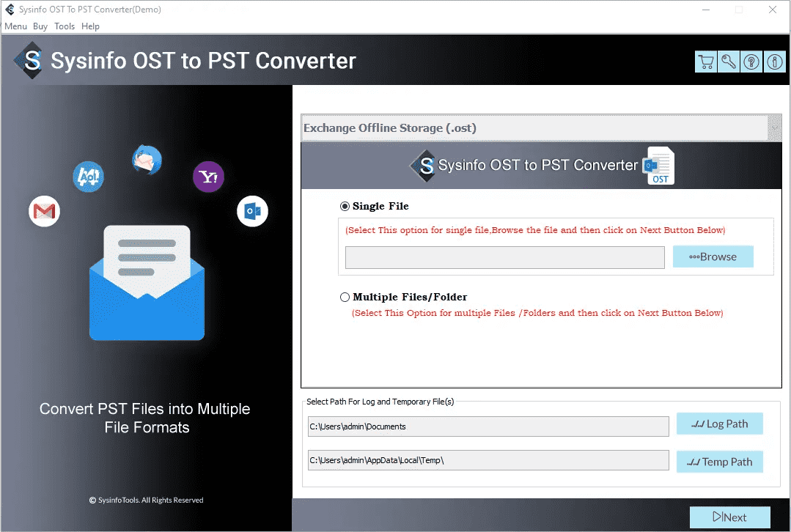
Task: Click the red multiple files instruction text
Action: click(537, 313)
